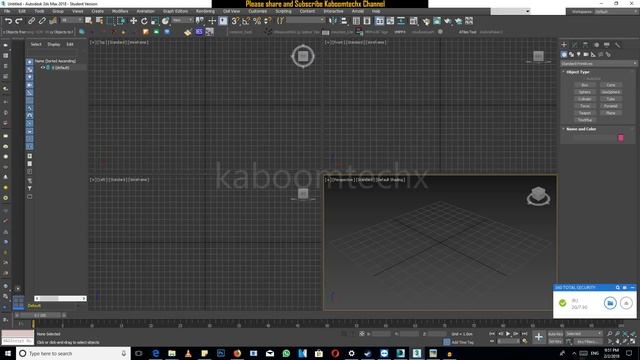Click the Redo arrow in main toolbar
This screenshot has width=640, height=360.
[x=19, y=21]
